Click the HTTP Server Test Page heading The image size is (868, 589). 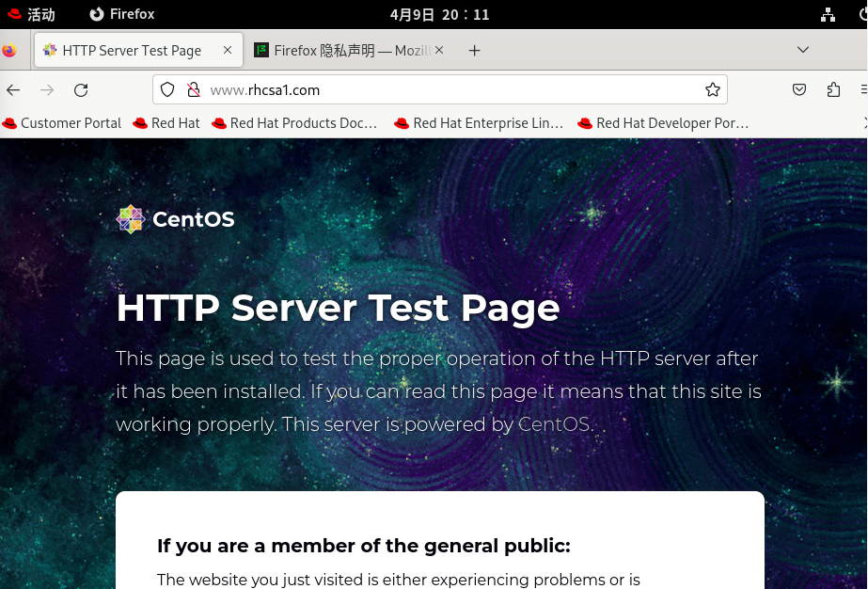tap(338, 308)
